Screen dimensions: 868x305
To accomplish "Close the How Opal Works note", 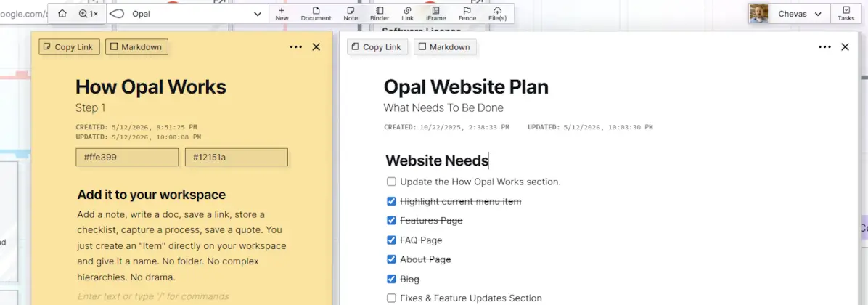I will 316,47.
